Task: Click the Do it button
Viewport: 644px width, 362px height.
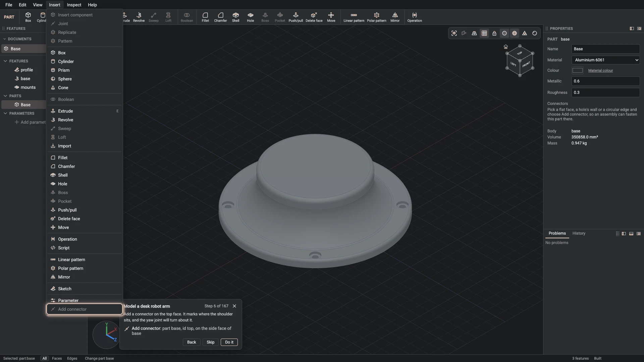Action: tap(229, 342)
